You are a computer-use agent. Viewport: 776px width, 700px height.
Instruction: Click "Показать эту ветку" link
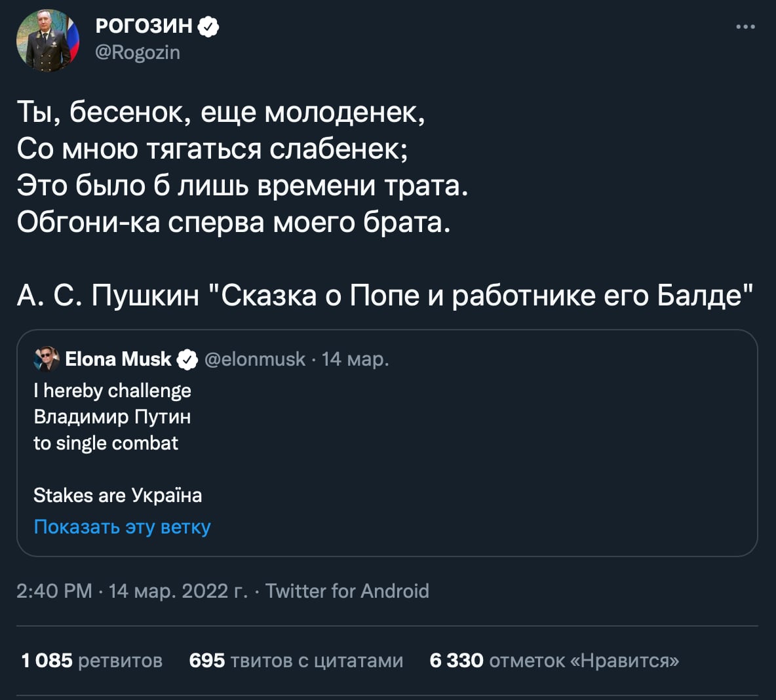point(122,527)
